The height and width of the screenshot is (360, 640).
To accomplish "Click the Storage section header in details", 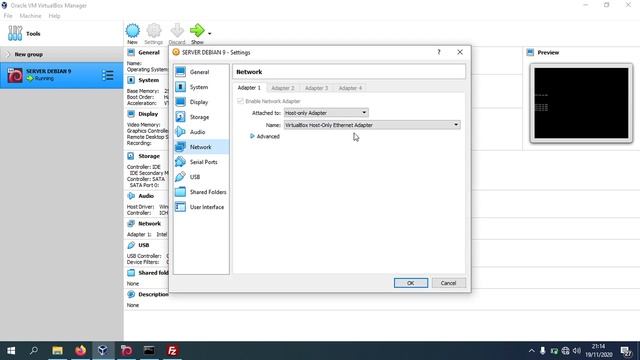I will tap(149, 156).
